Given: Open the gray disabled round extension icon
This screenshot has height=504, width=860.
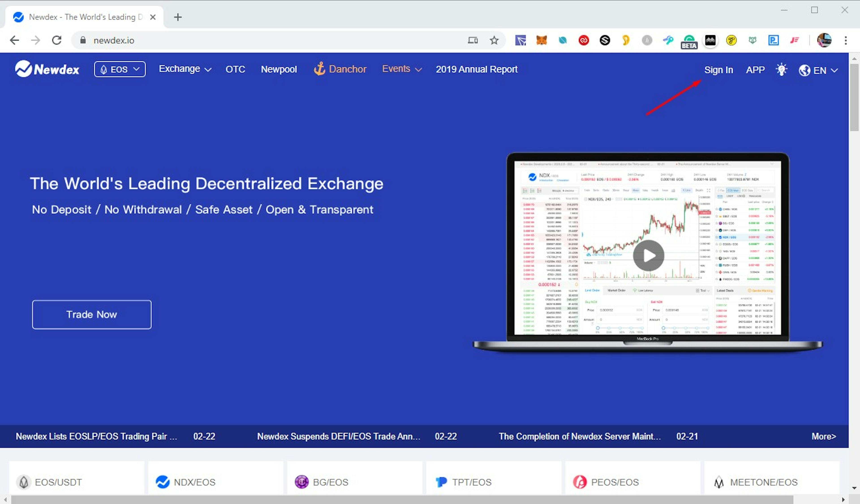Looking at the screenshot, I should (x=647, y=40).
